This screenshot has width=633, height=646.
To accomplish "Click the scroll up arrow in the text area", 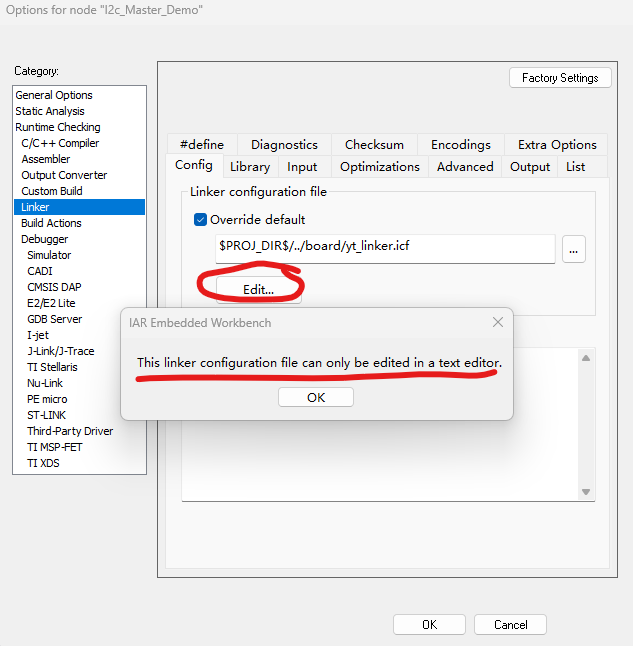I will (x=587, y=358).
